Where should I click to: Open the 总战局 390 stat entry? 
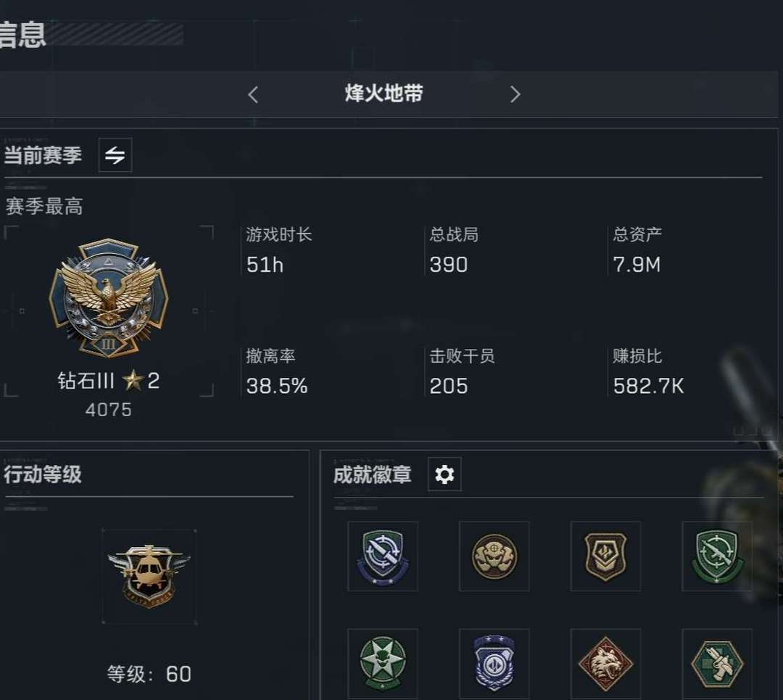coord(453,250)
